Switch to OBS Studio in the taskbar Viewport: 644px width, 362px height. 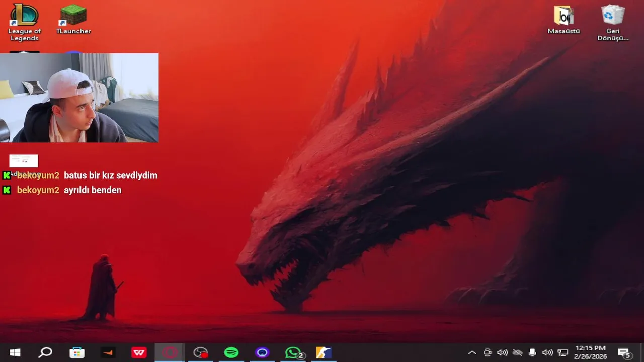[x=201, y=353]
